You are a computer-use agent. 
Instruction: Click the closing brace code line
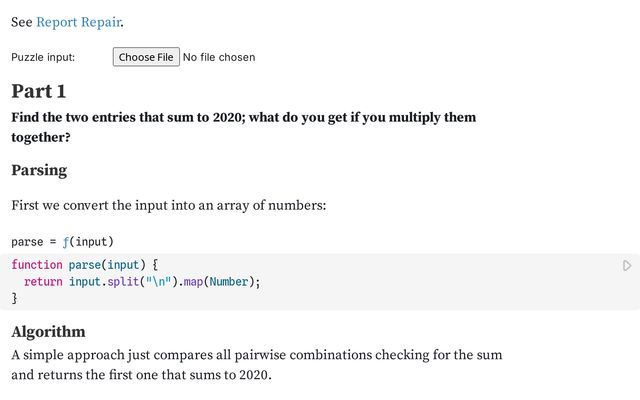point(15,298)
